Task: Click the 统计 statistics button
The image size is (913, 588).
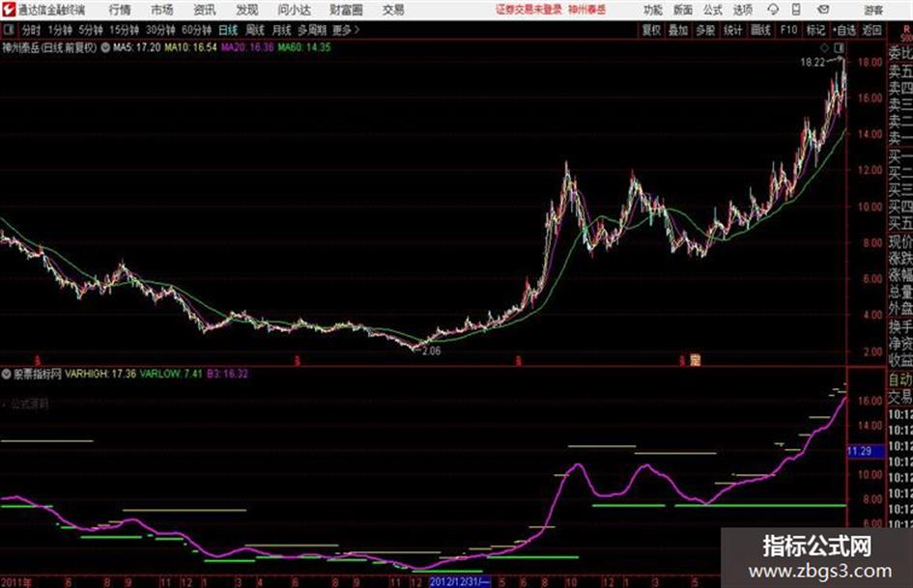Action: pyautogui.click(x=733, y=30)
